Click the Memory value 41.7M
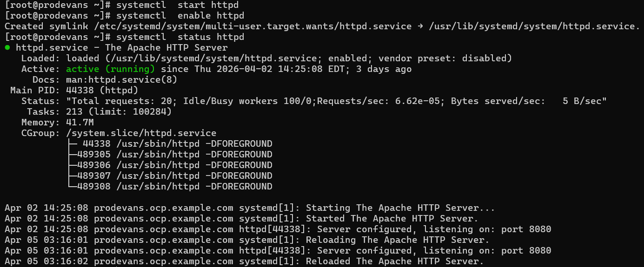 point(80,123)
